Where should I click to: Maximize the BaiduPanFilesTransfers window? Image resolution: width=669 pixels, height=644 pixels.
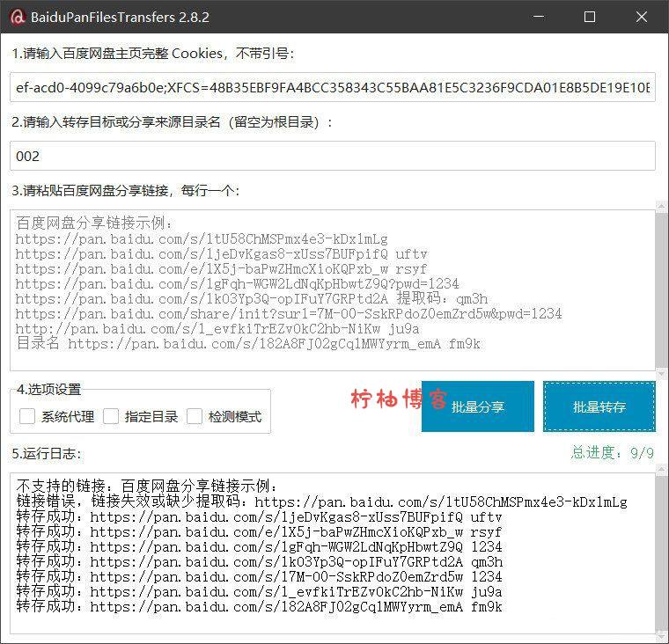point(590,17)
